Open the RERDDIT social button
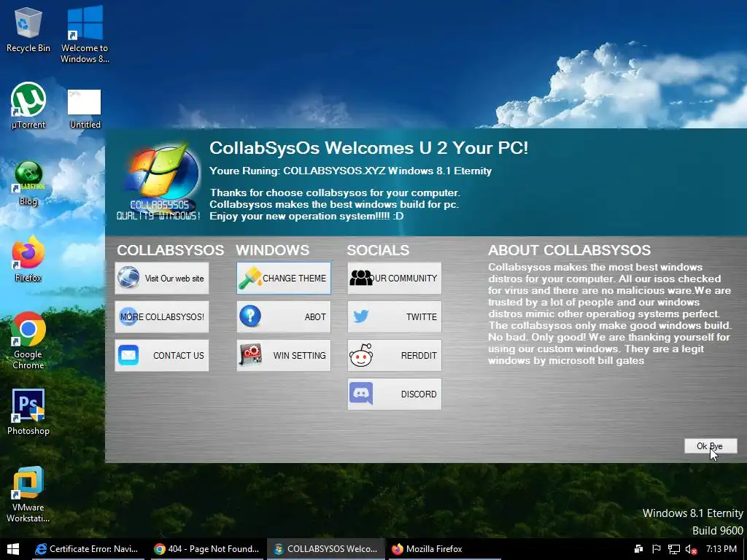 click(x=395, y=355)
